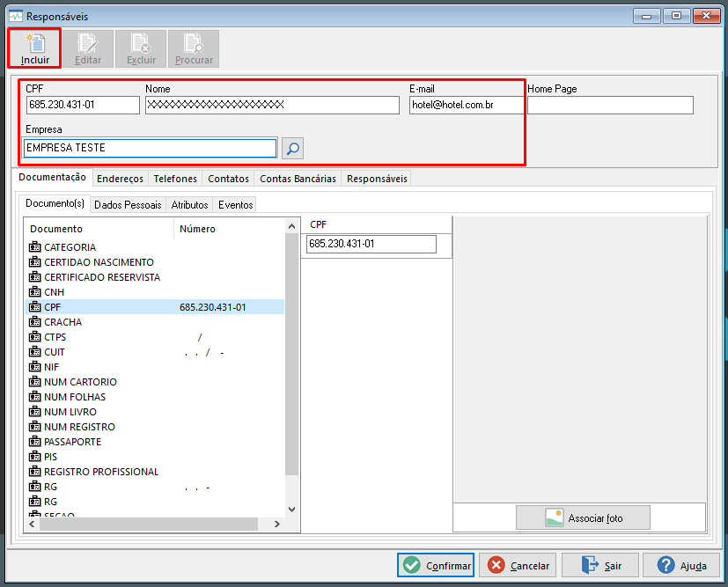This screenshot has height=587, width=728.
Task: Click the REGISTRO PROFISSIONAL document icon
Action: click(x=35, y=472)
